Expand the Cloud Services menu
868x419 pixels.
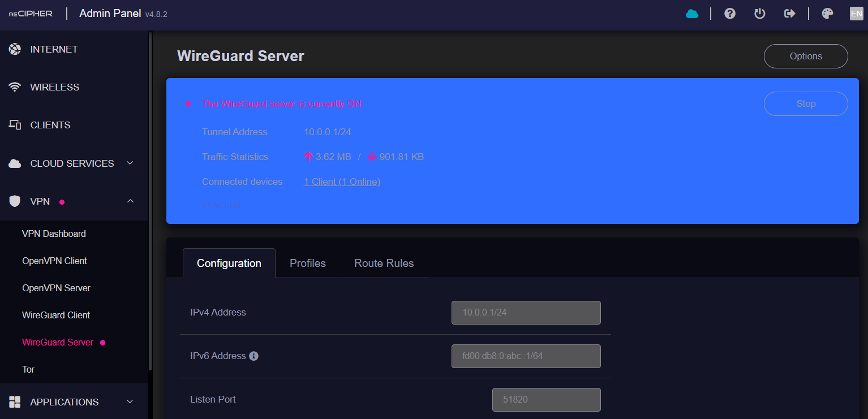pos(72,163)
